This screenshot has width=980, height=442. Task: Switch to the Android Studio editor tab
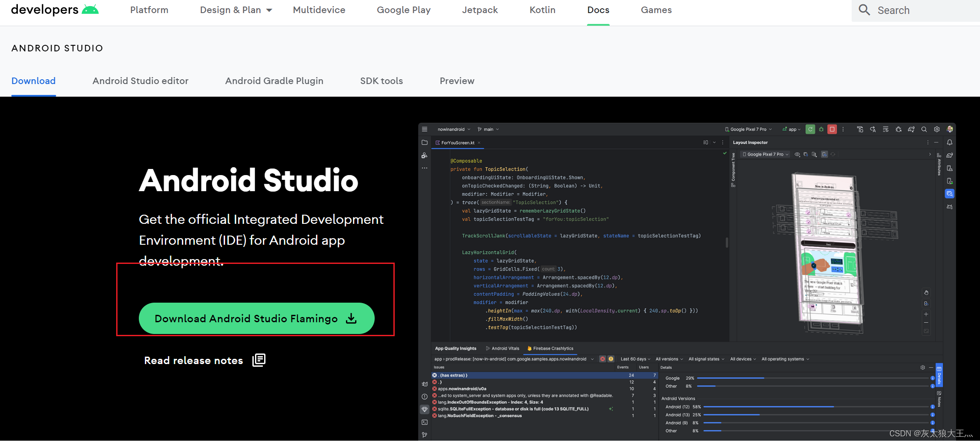141,81
